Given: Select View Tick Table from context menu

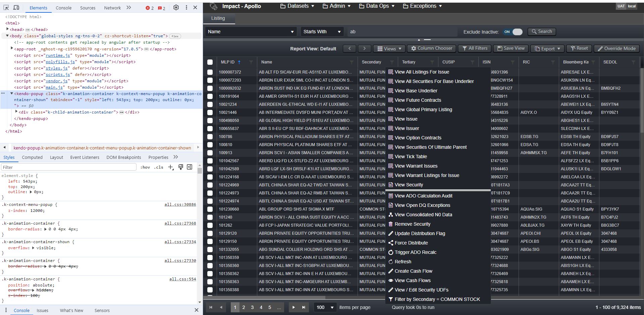Looking at the screenshot, I should [411, 156].
